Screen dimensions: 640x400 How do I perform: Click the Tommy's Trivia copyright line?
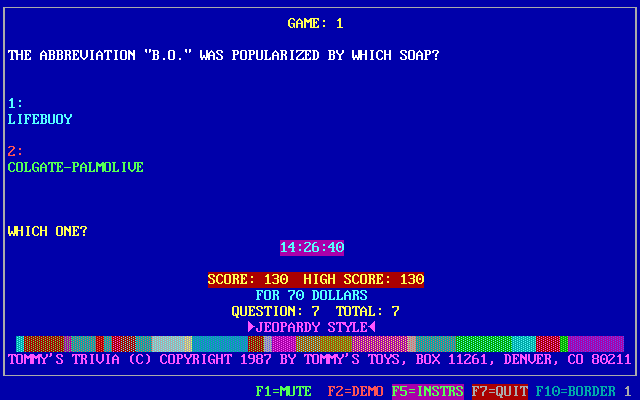pos(320,360)
